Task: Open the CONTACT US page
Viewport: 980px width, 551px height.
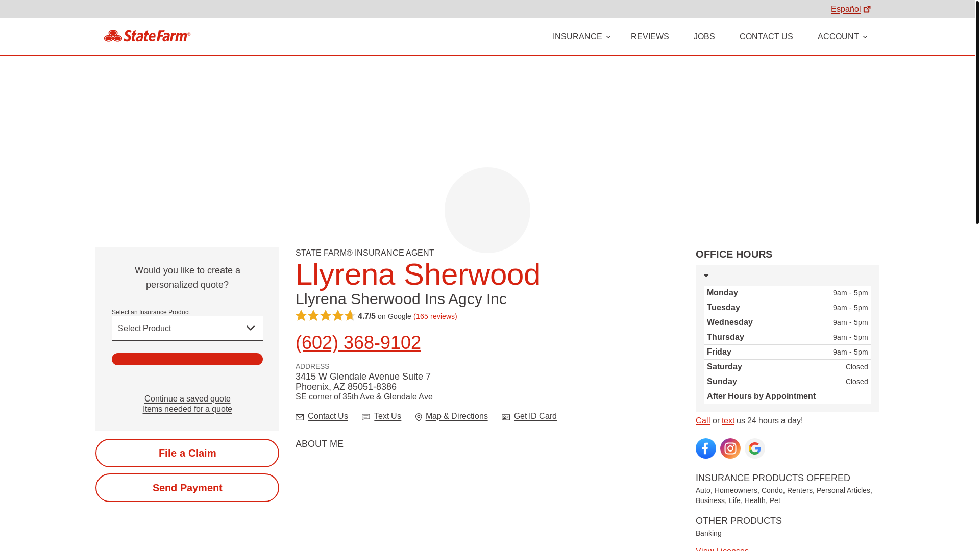Action: (x=766, y=37)
